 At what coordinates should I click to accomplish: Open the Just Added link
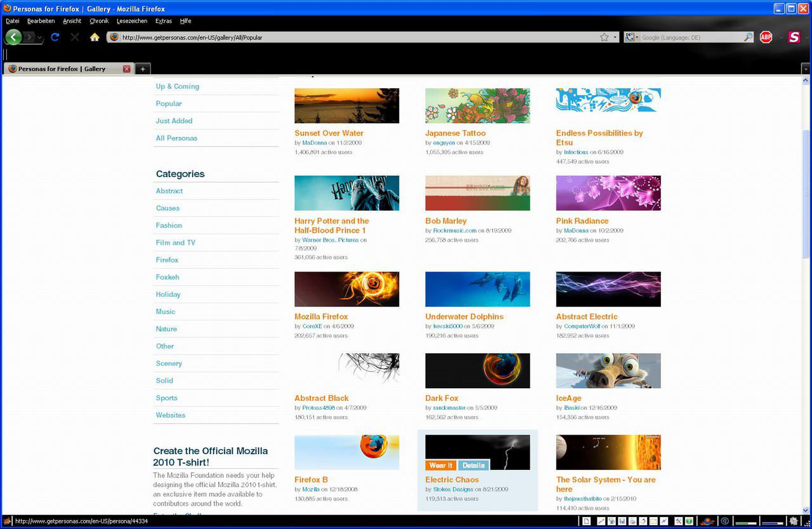tap(174, 121)
